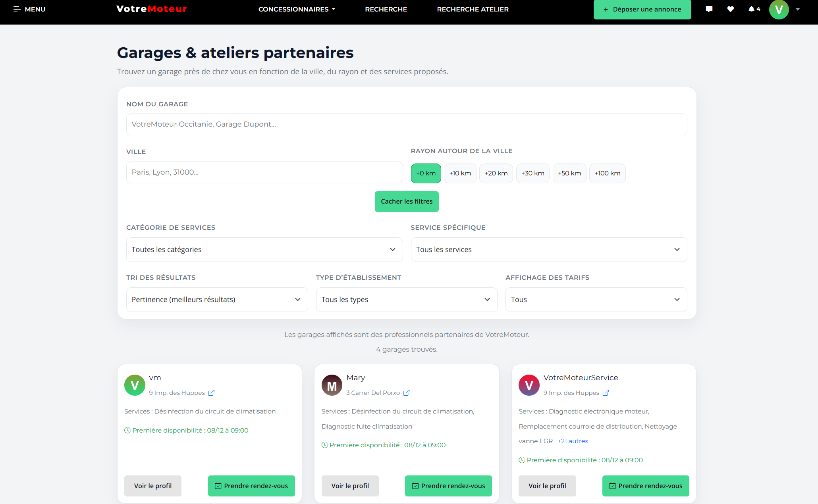Select the +20 km radius option
Viewport: 818px width, 504px height.
coord(496,173)
